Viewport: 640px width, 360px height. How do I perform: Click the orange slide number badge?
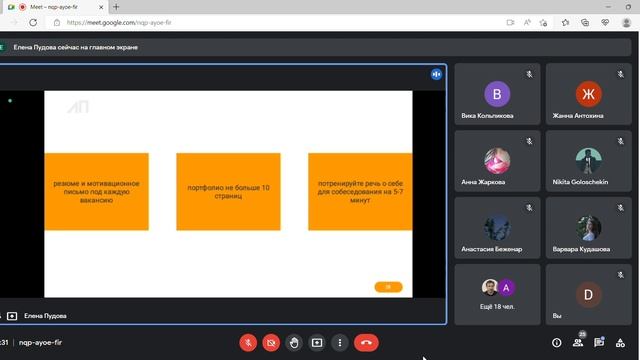(388, 287)
